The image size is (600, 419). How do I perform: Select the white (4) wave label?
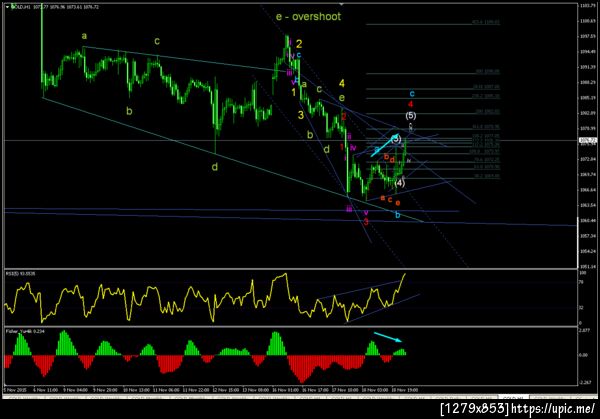[399, 183]
